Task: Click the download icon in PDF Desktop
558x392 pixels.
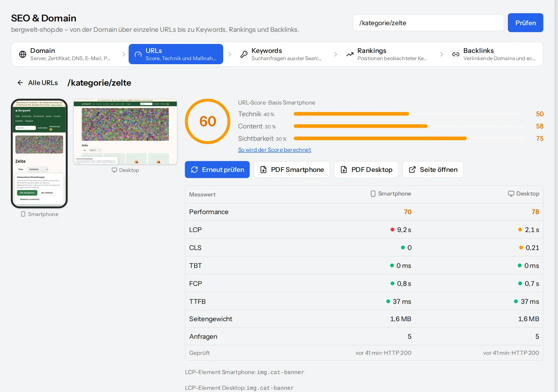Action: 344,170
